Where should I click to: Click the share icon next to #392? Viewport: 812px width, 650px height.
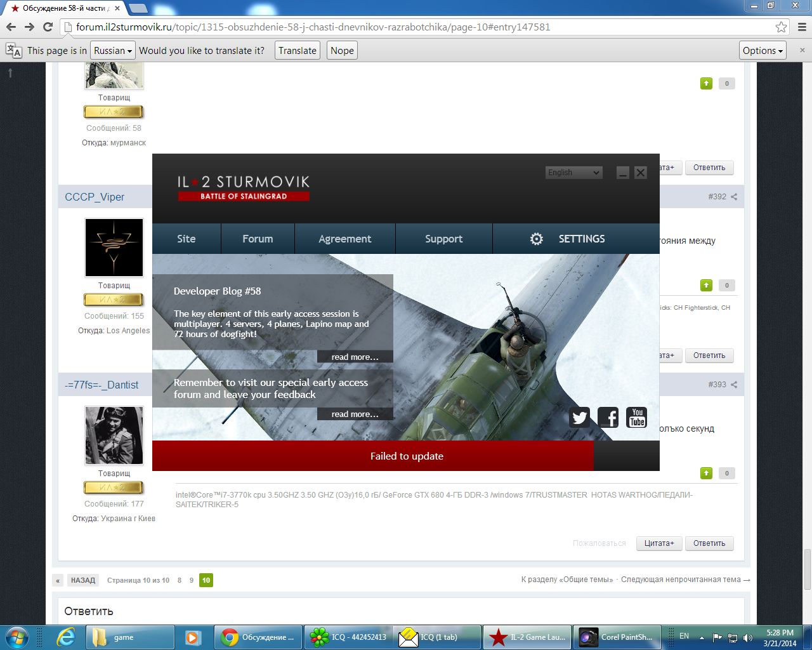tap(734, 197)
